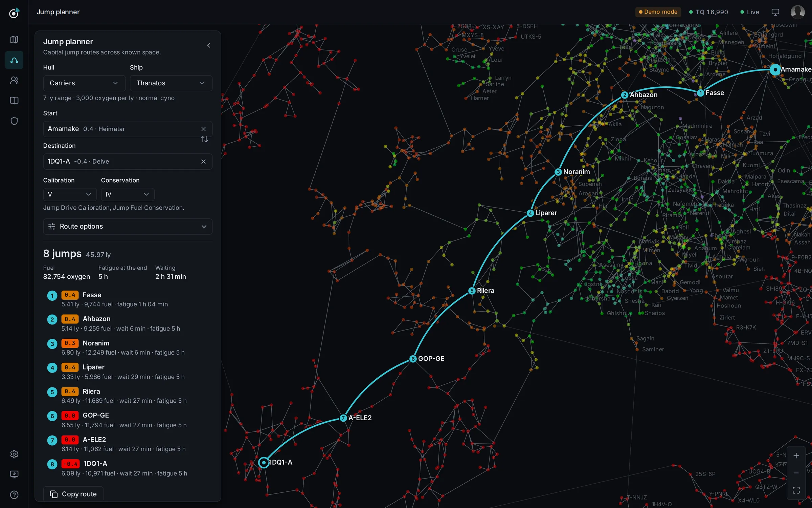The height and width of the screenshot is (508, 812).
Task: Click the Amamake start input field
Action: (128, 129)
